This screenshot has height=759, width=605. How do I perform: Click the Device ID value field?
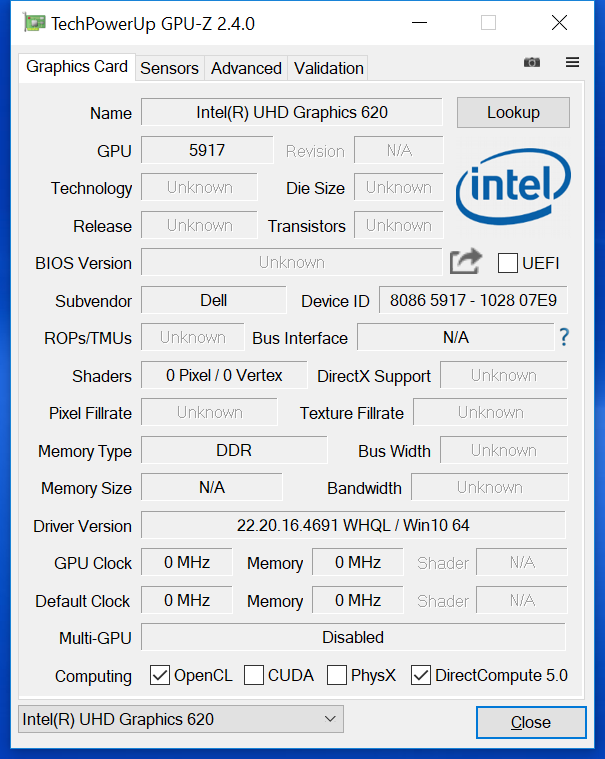473,300
